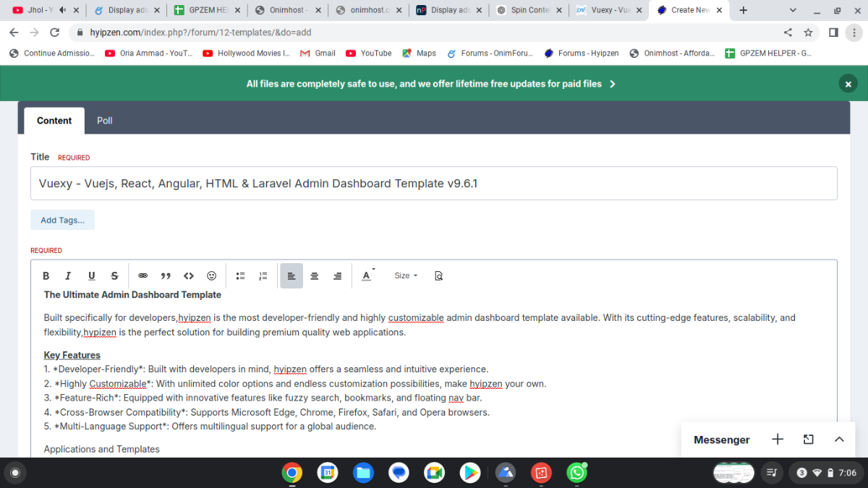The image size is (868, 488).
Task: Click "The Ultimate Admin Dashboard Template" heading
Action: click(x=132, y=295)
